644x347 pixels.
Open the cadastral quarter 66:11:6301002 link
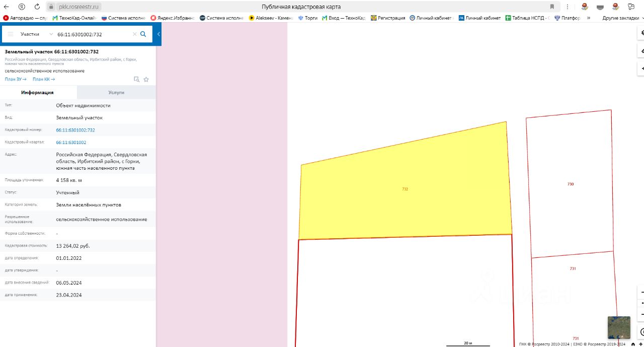click(71, 143)
